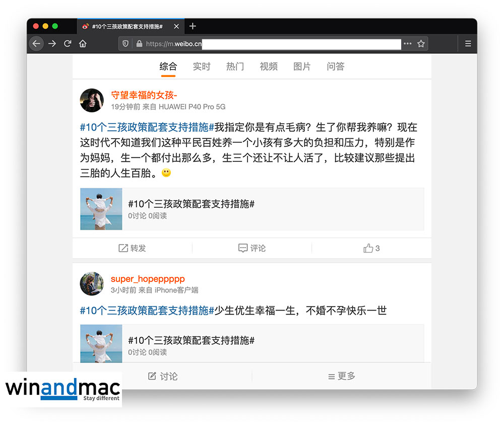Screen dimensions: 504x425
Task: Like the first post with thumbs-up
Action: click(x=371, y=248)
